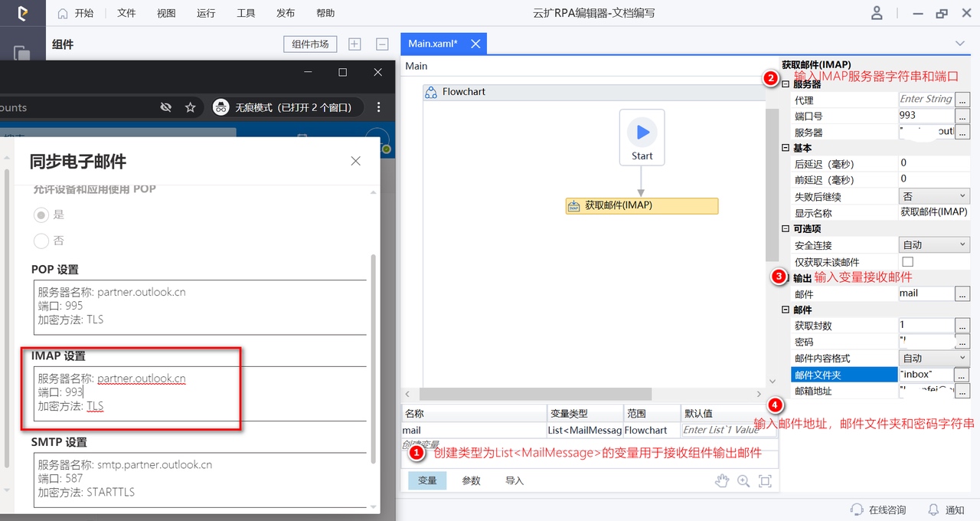Viewport: 980px width, 521px height.
Task: Collapse the 服务器 property group
Action: tap(785, 84)
